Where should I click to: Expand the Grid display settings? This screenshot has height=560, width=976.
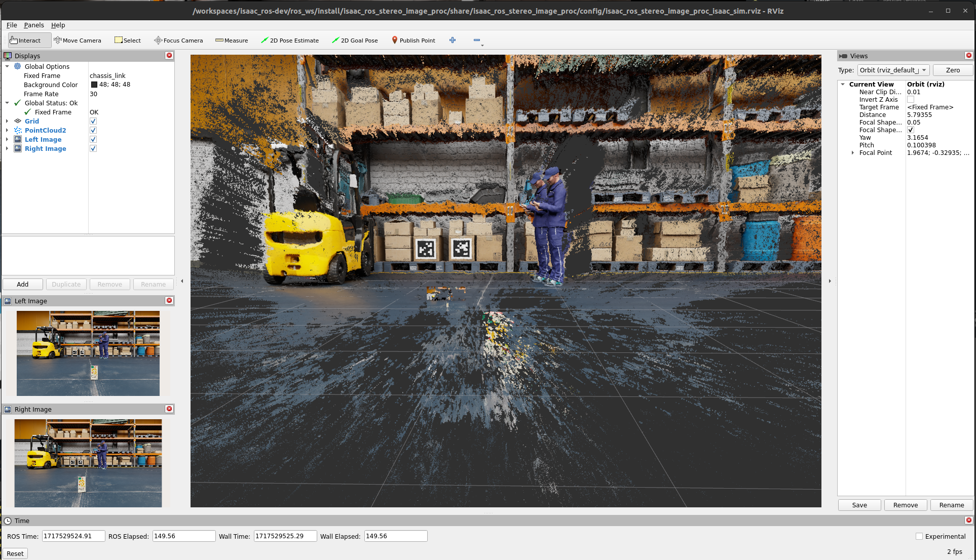(7, 121)
